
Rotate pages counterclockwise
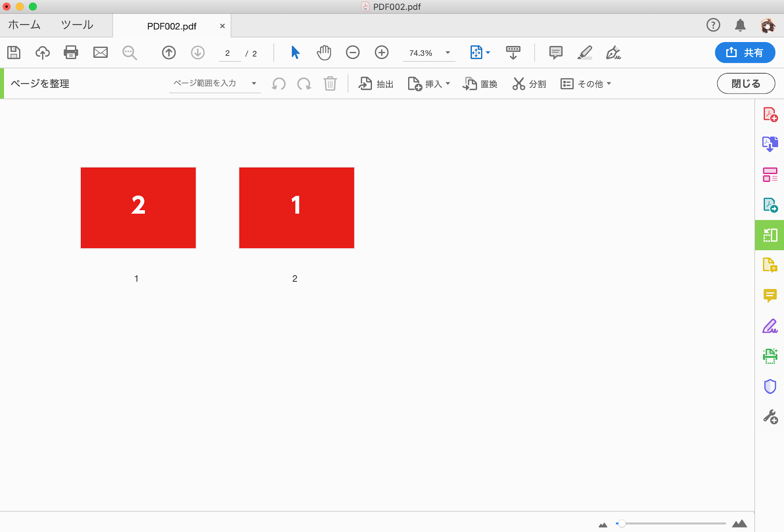click(279, 84)
